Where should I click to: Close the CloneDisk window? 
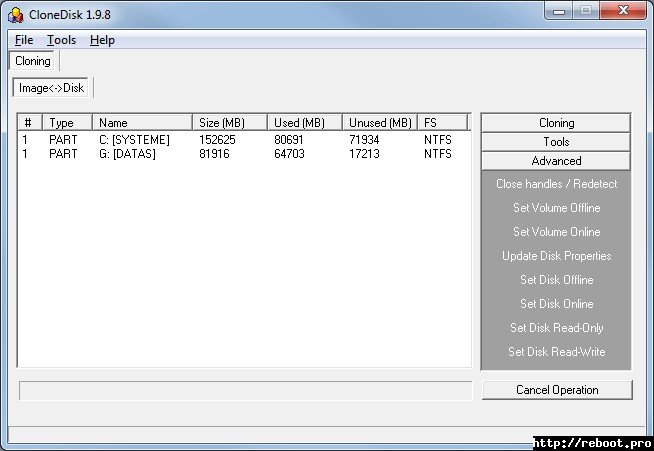tap(623, 11)
